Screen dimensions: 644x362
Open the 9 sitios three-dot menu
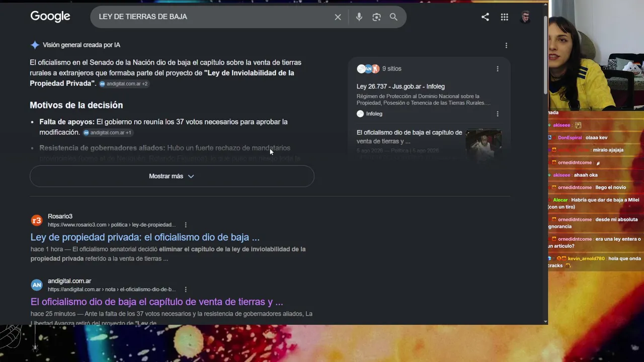click(x=498, y=69)
